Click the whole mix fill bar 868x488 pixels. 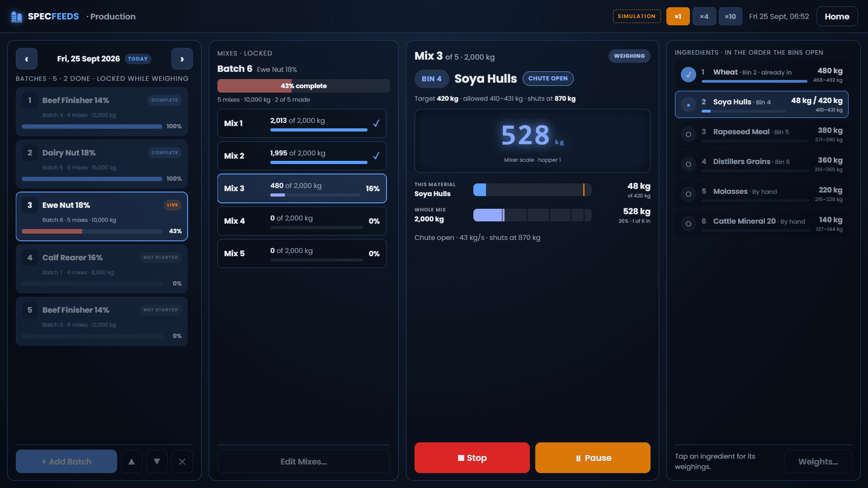pos(532,215)
